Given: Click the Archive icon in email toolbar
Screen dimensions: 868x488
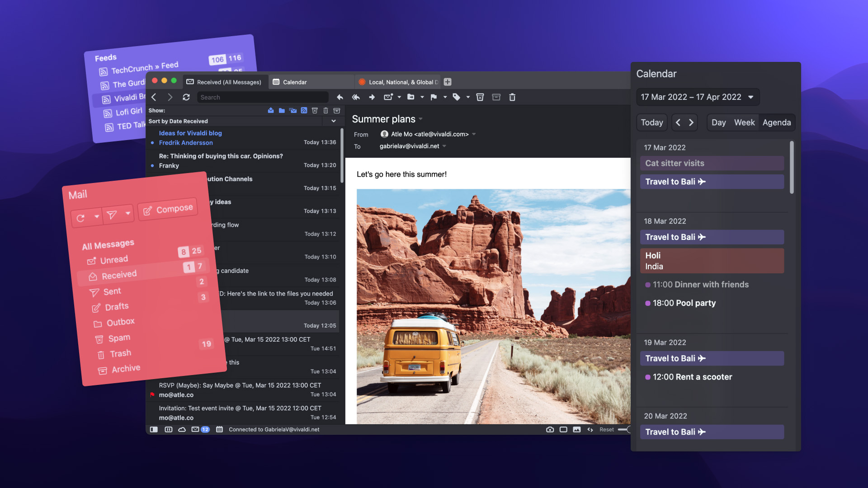Looking at the screenshot, I should coord(495,97).
